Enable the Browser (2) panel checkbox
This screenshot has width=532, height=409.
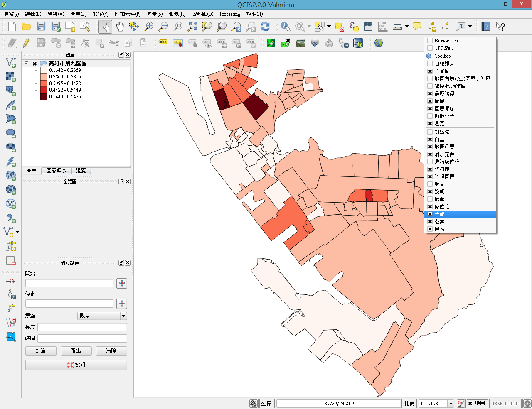pyautogui.click(x=430, y=41)
